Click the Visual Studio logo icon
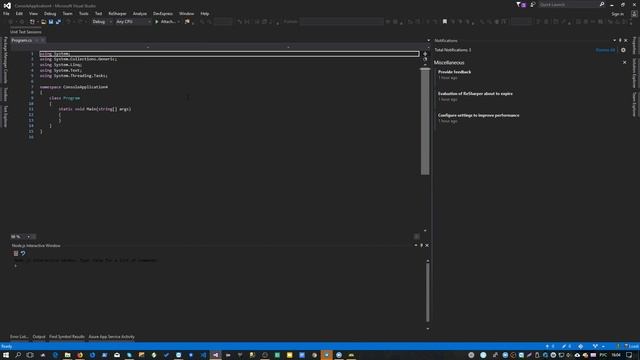640x360 pixels. 7,5
